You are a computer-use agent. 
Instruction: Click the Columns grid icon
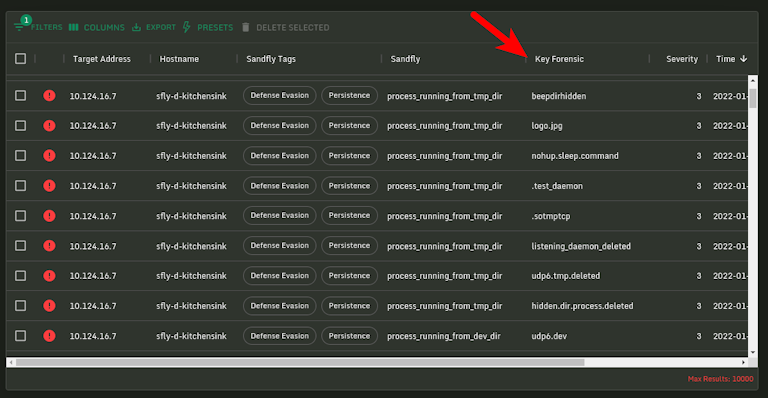click(73, 27)
